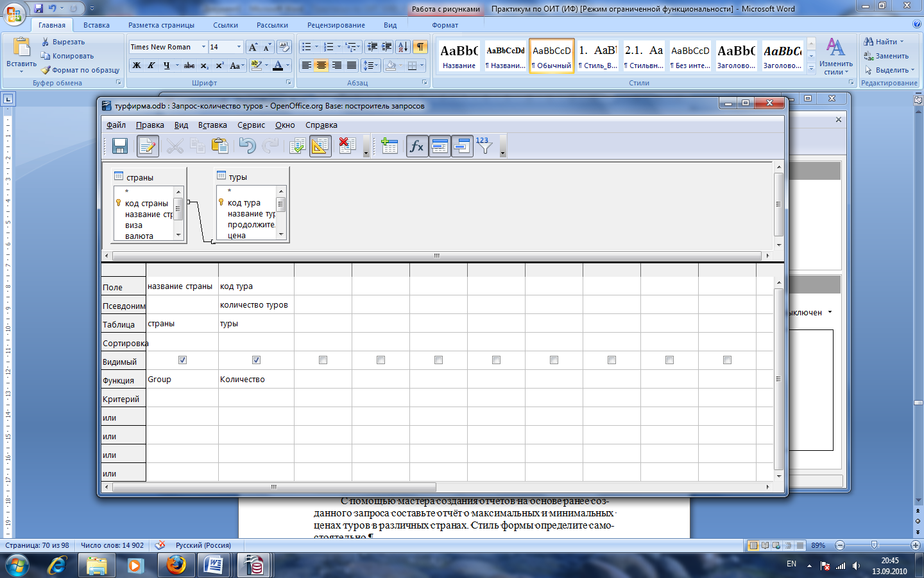Viewport: 924px width, 578px height.
Task: Open the Справка menu in Base
Action: pos(321,125)
